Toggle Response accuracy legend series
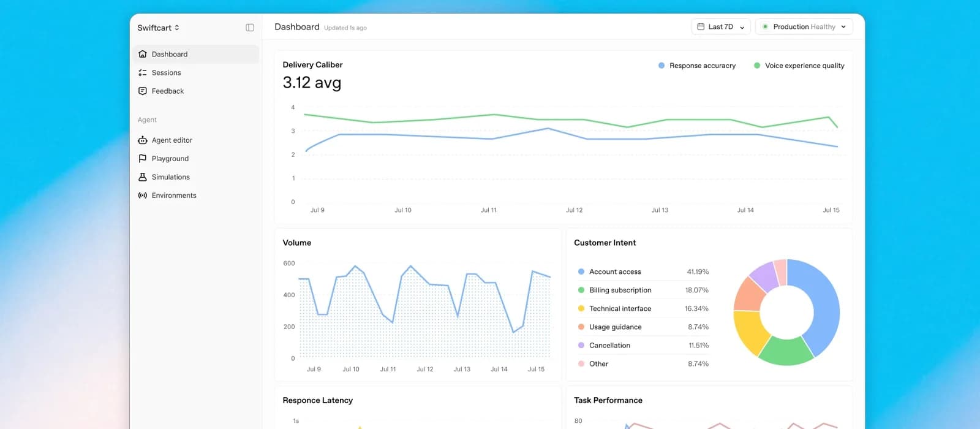This screenshot has height=429, width=980. pos(697,66)
